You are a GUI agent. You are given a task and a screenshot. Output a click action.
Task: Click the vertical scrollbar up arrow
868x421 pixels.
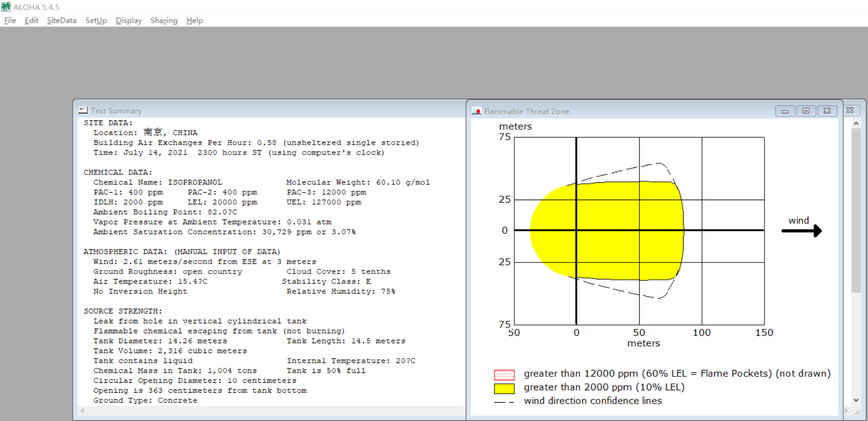click(856, 123)
